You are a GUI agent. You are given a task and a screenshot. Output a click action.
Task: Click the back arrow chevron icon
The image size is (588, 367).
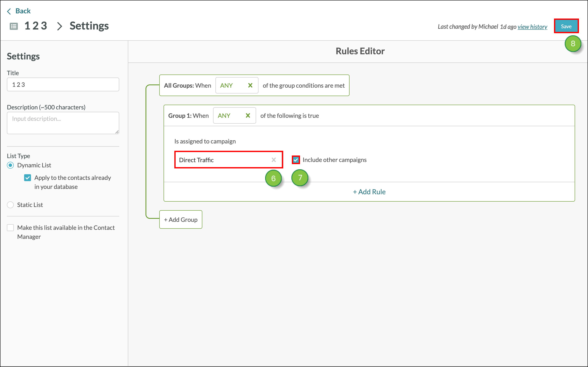(9, 11)
